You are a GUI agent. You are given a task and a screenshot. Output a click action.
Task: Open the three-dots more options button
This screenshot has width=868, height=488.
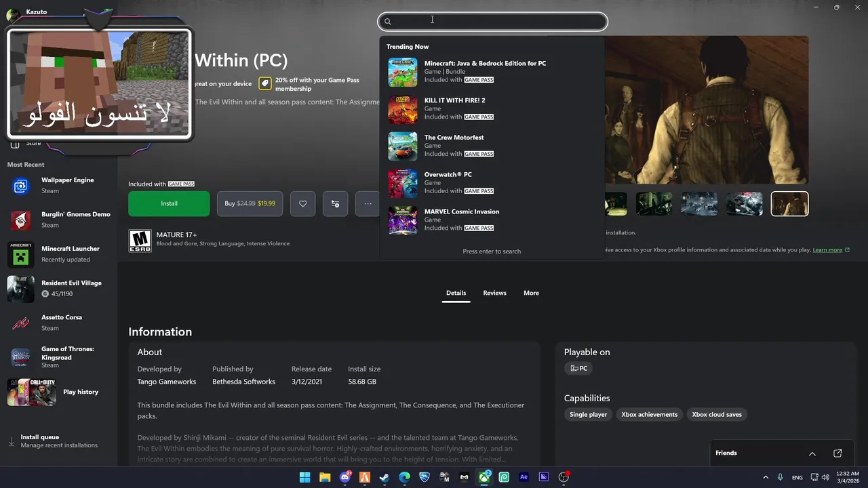click(368, 203)
